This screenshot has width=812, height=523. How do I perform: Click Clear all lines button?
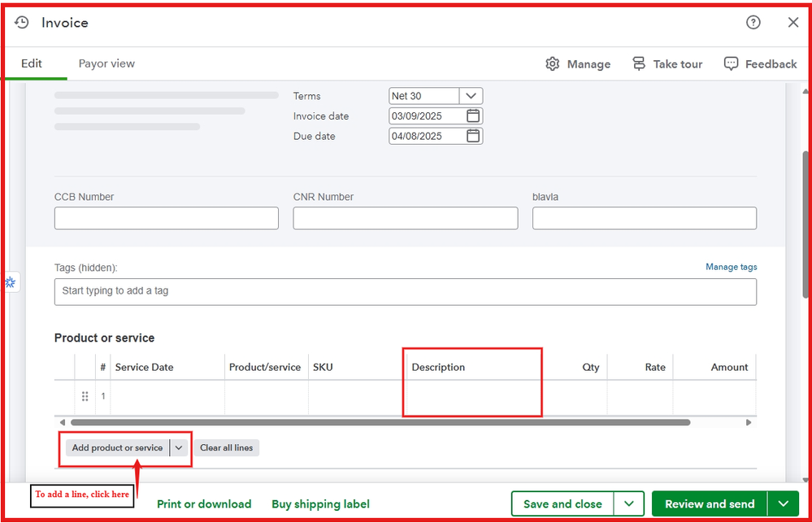(x=226, y=448)
